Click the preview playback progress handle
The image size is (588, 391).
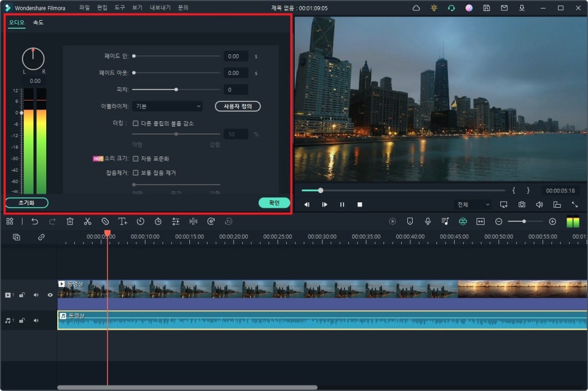[x=321, y=191]
